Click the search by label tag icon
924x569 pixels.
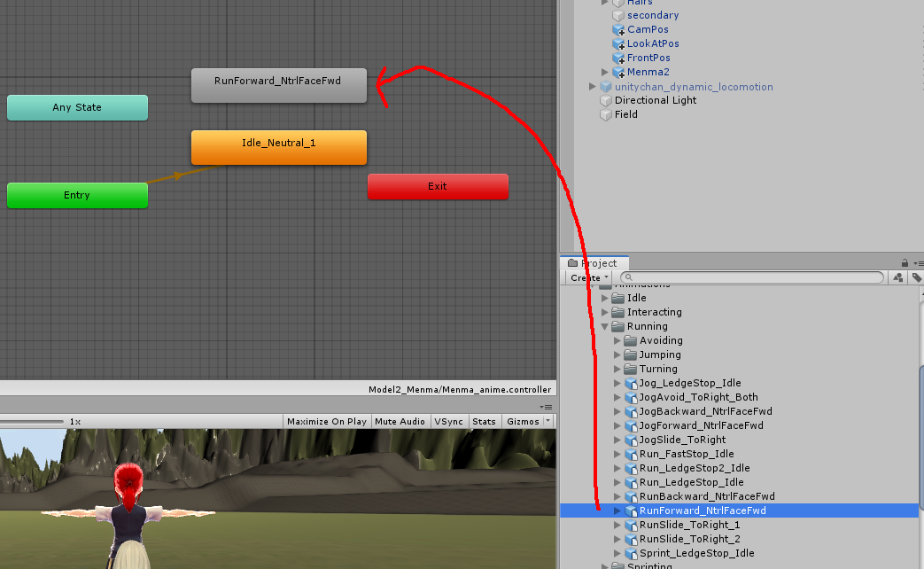click(x=916, y=277)
